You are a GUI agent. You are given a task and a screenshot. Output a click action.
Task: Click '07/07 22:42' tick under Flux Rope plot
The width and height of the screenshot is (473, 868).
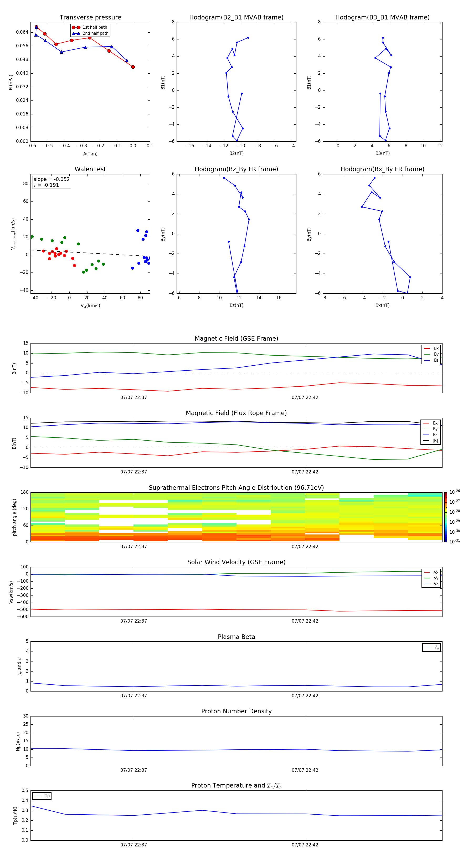(305, 472)
